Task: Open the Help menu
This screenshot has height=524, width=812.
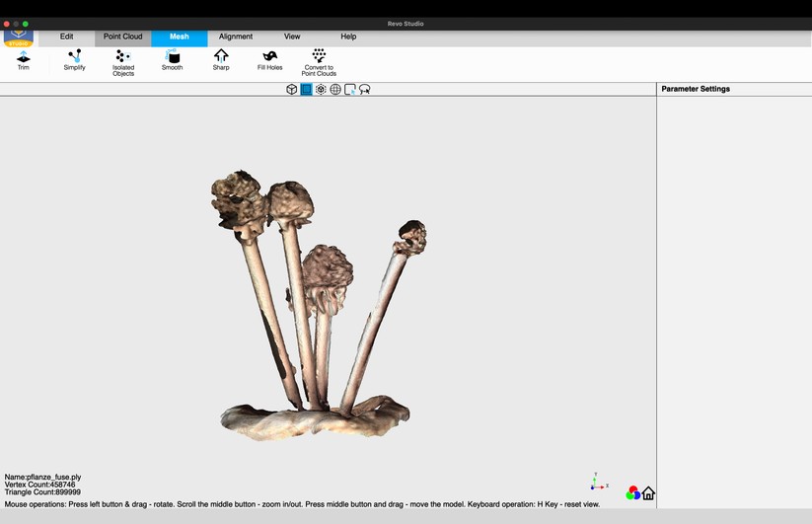Action: pyautogui.click(x=348, y=37)
